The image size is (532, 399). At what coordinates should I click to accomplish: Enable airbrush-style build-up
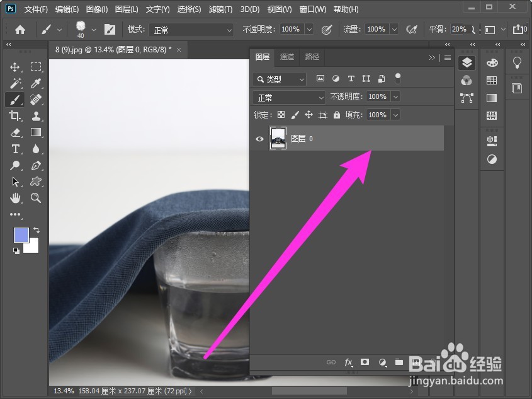coord(412,30)
